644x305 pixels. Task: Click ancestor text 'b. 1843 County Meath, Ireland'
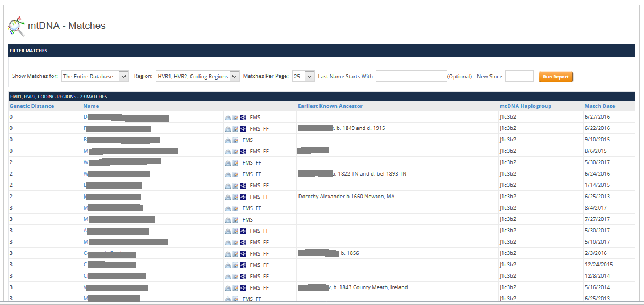pos(371,287)
